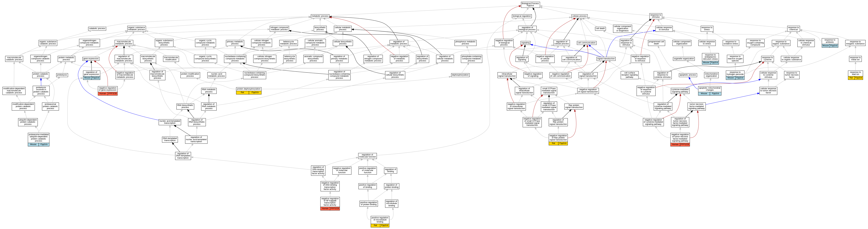Select the 'nucleic acid-templated transcription' node
The height and width of the screenshot is (229, 868).
(x=170, y=122)
